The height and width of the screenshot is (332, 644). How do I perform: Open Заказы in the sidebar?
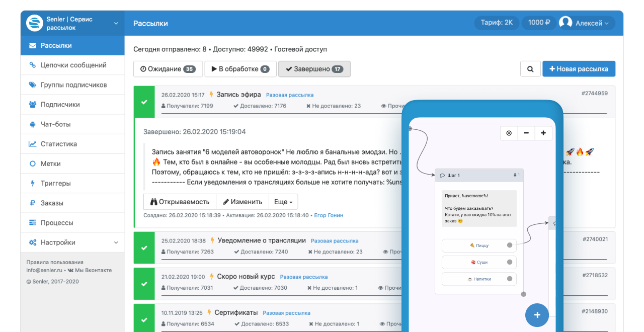click(x=72, y=203)
